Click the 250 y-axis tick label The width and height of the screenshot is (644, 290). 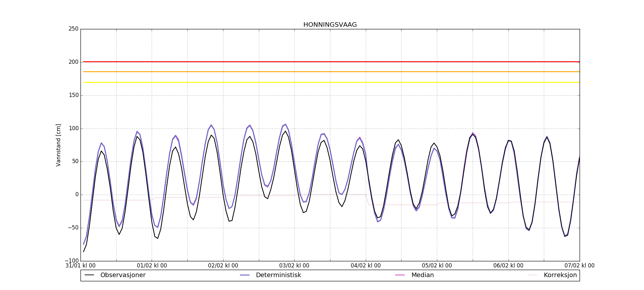tap(73, 29)
